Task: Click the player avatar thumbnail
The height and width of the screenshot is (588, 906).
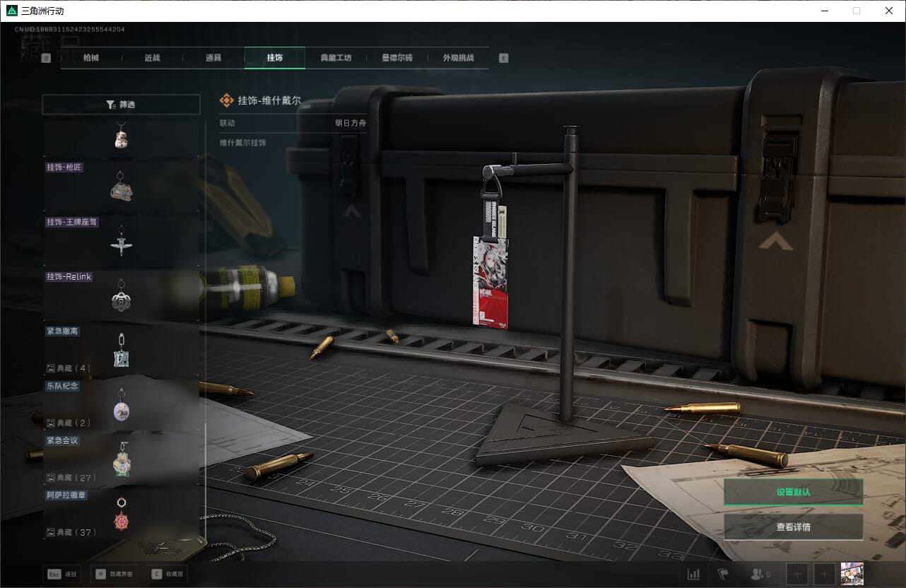Action: [x=852, y=574]
